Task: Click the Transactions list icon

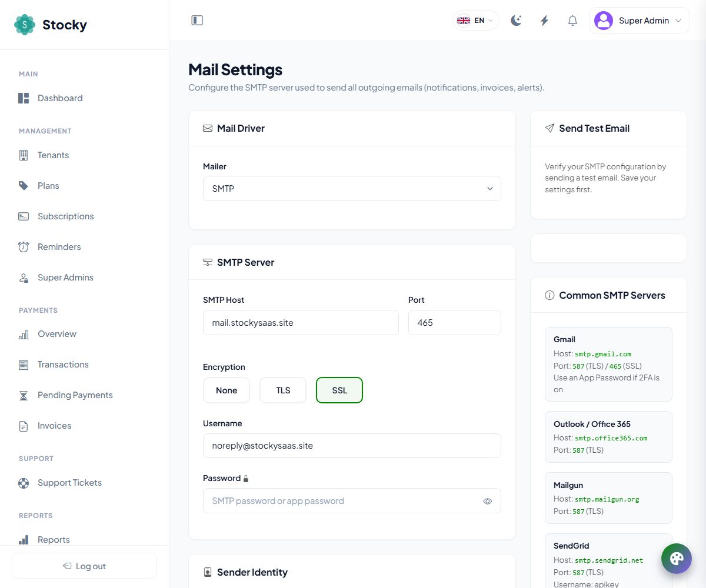Action: [24, 365]
